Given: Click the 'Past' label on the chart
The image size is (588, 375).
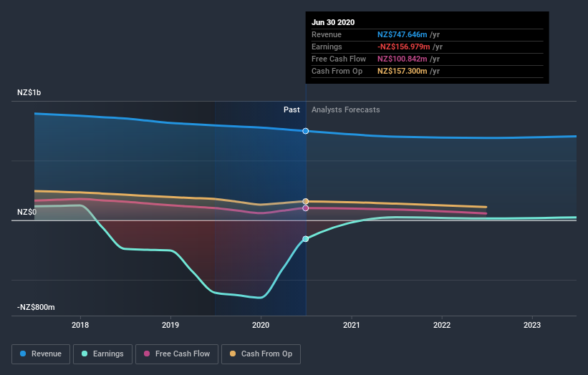Looking at the screenshot, I should pyautogui.click(x=291, y=109).
